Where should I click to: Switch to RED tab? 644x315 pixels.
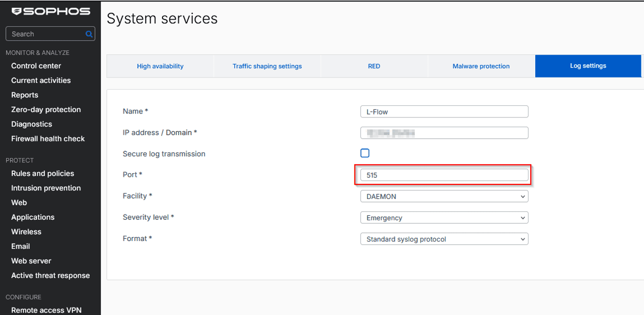[x=374, y=66]
